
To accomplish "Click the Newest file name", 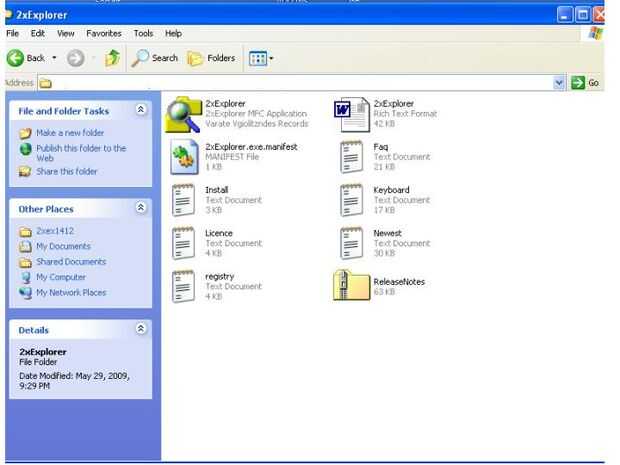I will (387, 233).
